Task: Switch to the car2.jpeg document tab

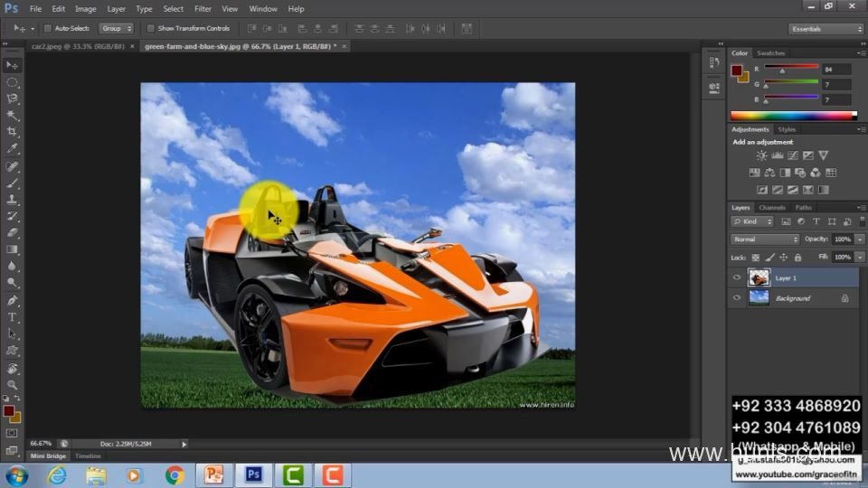Action: (x=78, y=46)
